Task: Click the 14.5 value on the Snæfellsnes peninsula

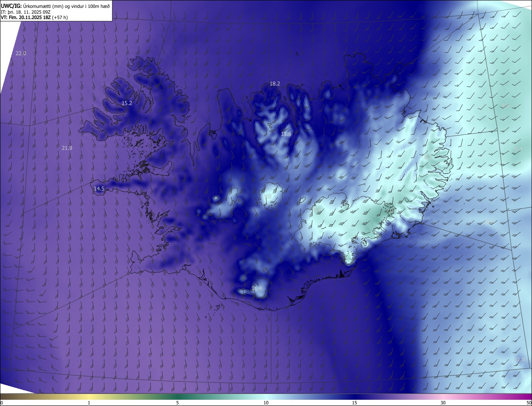Action: [99, 188]
